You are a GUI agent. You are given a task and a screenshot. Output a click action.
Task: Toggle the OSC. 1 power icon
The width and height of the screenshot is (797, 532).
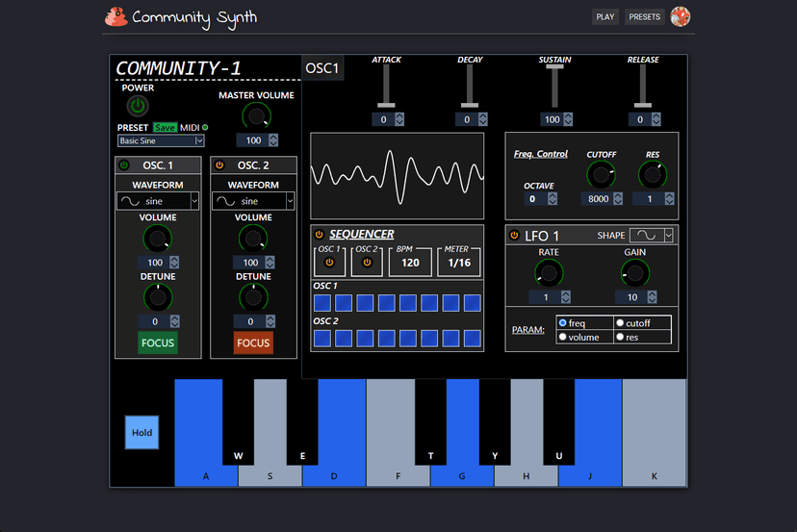[x=123, y=165]
